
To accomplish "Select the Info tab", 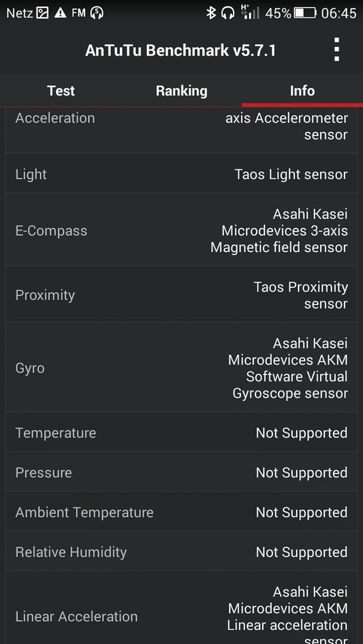I will tap(302, 91).
